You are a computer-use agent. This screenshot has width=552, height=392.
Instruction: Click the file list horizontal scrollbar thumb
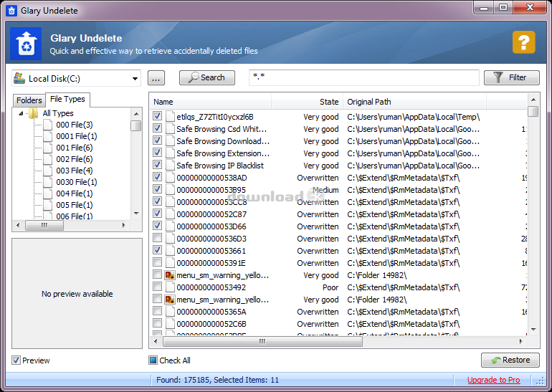point(262,341)
